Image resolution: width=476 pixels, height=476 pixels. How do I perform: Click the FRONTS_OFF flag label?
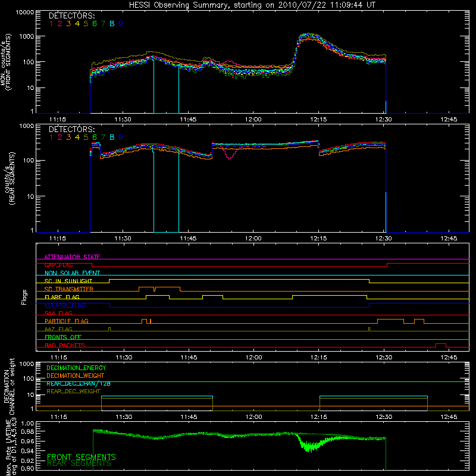point(63,337)
